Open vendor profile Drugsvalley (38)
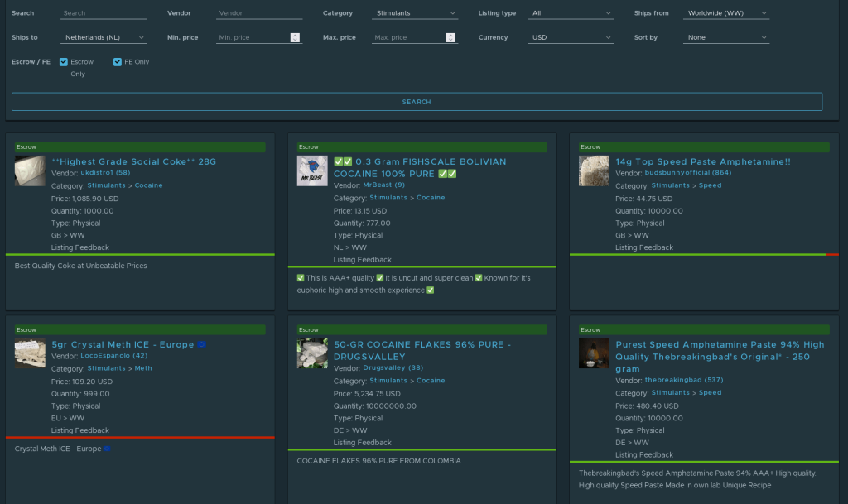848x504 pixels. 393,368
